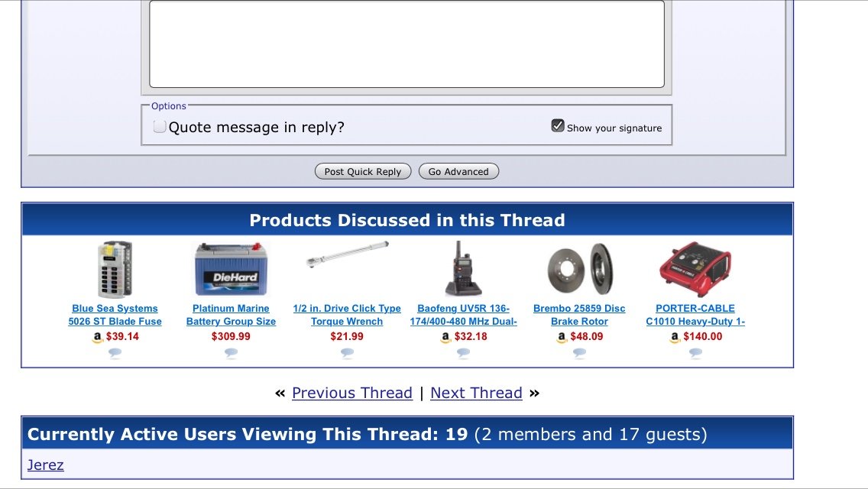This screenshot has height=489, width=868.
Task: Click Amazon logo beside $39.14 price
Action: (x=98, y=337)
